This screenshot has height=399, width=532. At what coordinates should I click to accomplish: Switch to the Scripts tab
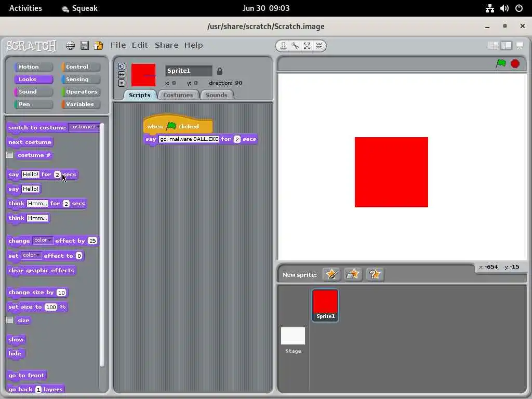[x=139, y=95]
